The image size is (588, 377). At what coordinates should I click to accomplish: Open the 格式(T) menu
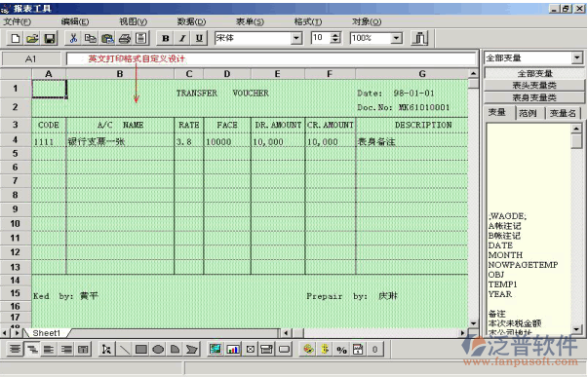click(307, 21)
